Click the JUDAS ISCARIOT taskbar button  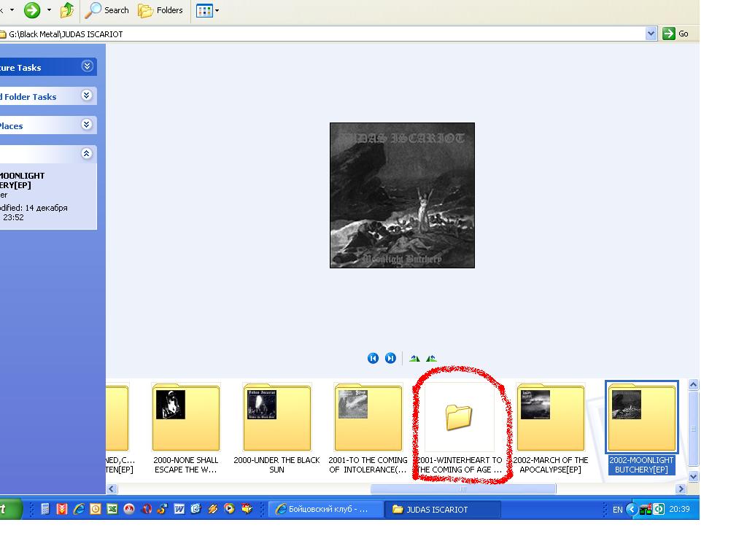[x=444, y=509]
